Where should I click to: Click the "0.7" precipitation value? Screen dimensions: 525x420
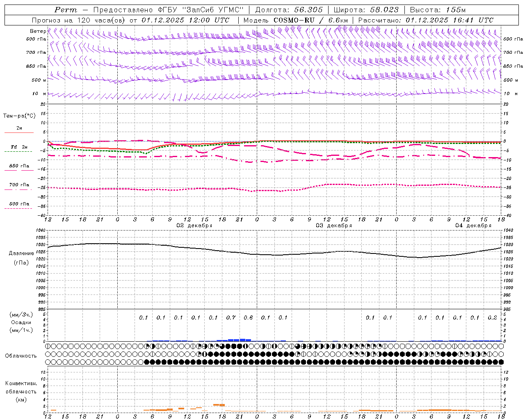click(x=231, y=317)
